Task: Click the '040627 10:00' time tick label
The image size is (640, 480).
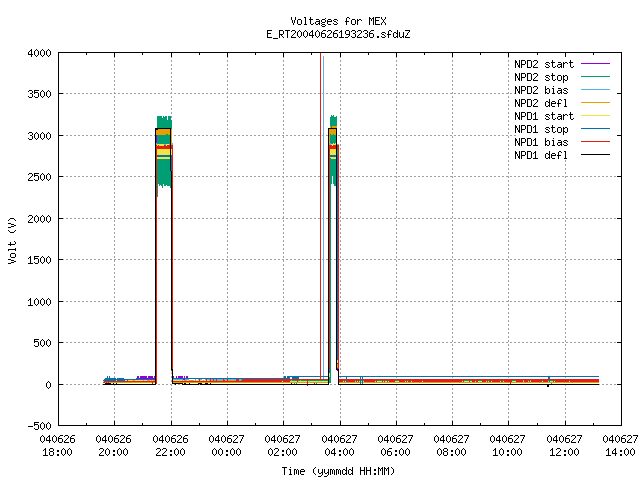Action: click(x=507, y=446)
